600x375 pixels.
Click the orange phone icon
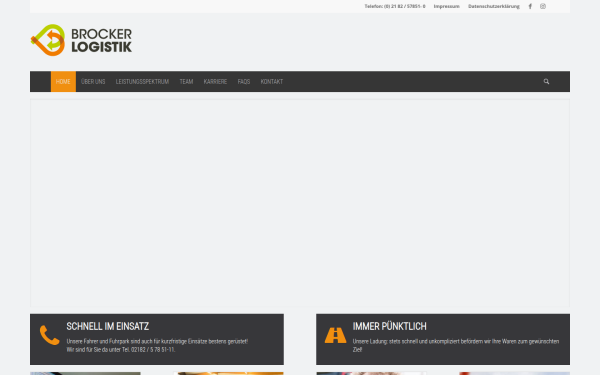click(x=49, y=335)
